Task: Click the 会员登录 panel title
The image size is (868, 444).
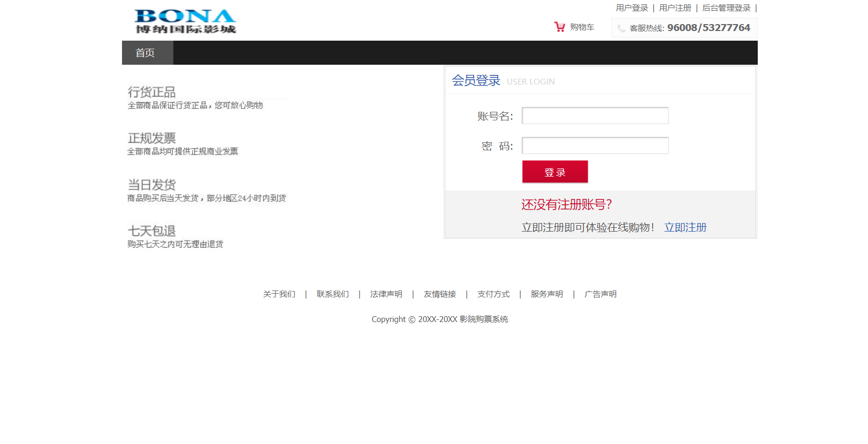Action: tap(476, 80)
